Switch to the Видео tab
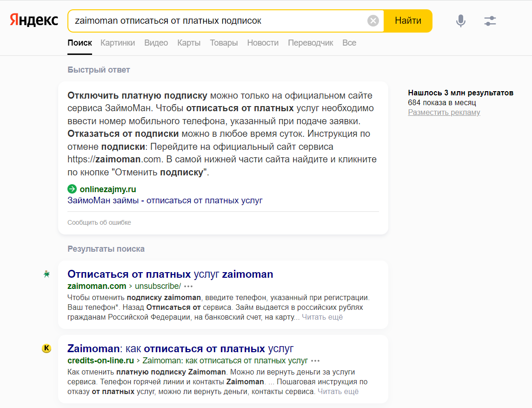The width and height of the screenshot is (532, 408). pos(156,43)
